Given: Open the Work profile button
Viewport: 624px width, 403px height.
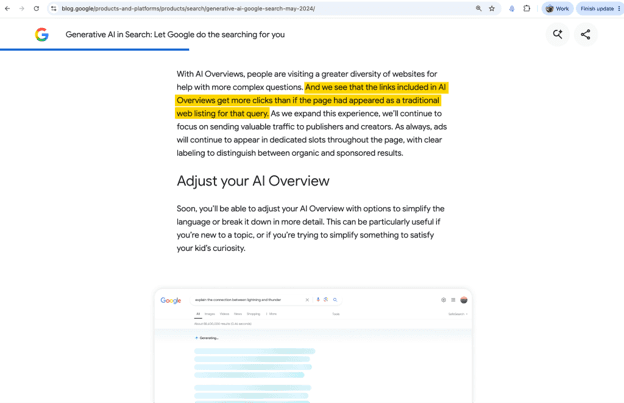Looking at the screenshot, I should click(x=557, y=8).
